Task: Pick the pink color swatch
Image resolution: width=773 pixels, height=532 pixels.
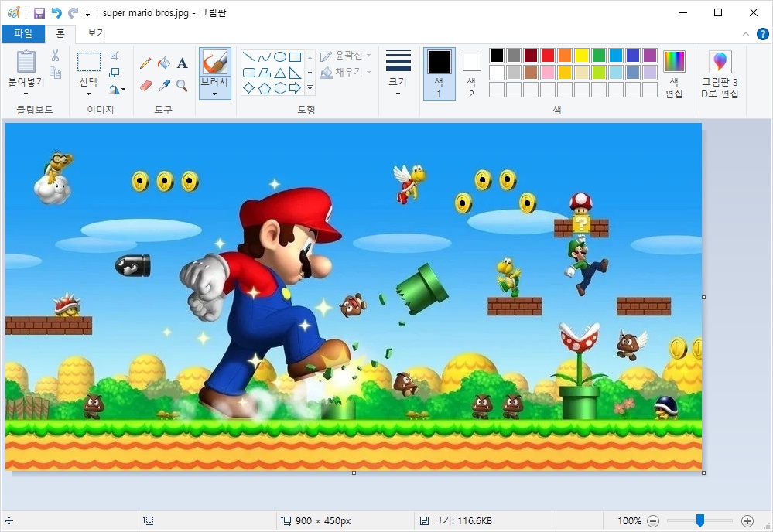Action: tap(548, 73)
